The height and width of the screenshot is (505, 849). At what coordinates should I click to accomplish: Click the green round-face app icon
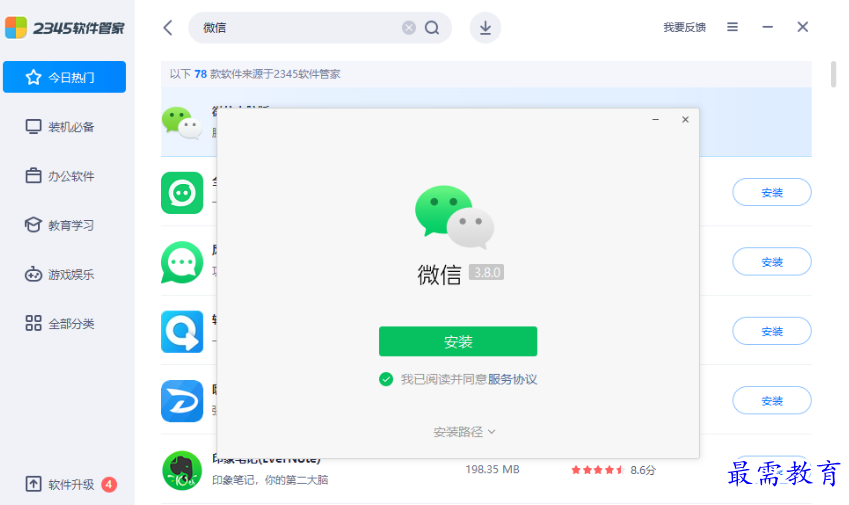coord(182,193)
